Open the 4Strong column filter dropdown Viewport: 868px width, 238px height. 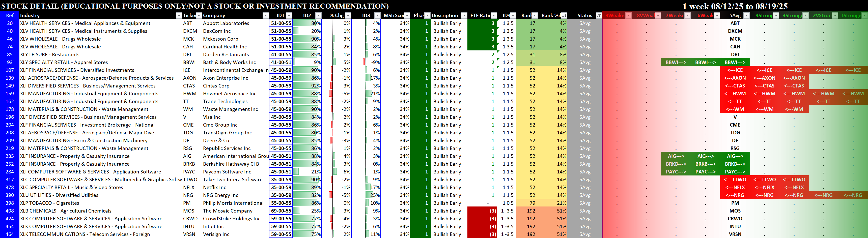click(776, 15)
